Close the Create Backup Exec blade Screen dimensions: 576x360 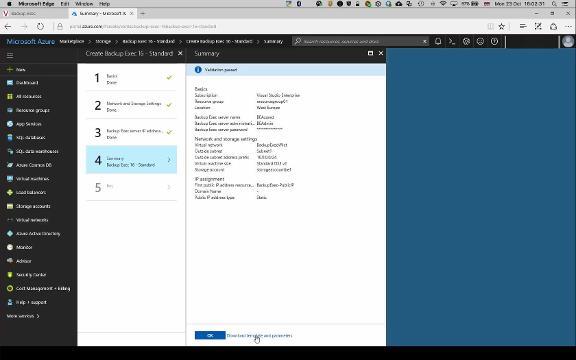[x=180, y=53]
